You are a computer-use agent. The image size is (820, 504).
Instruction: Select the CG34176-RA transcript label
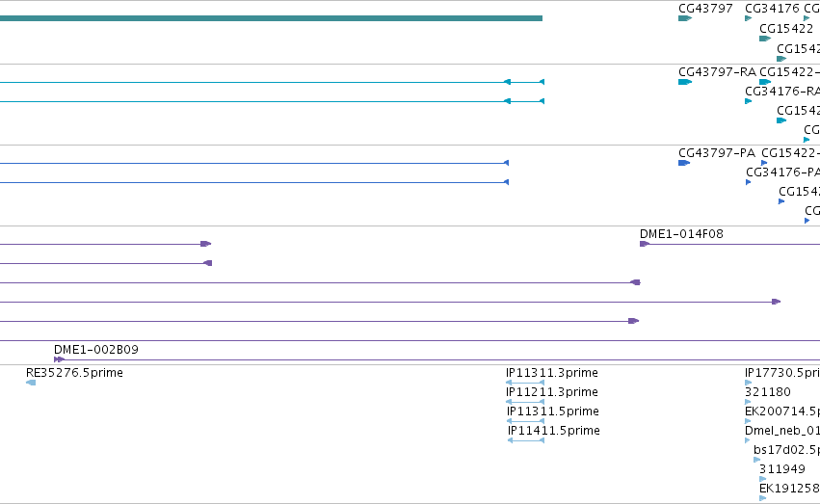click(782, 91)
